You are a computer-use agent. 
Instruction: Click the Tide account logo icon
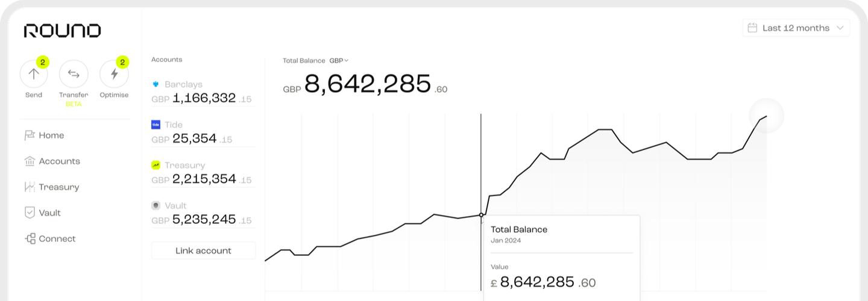point(156,125)
